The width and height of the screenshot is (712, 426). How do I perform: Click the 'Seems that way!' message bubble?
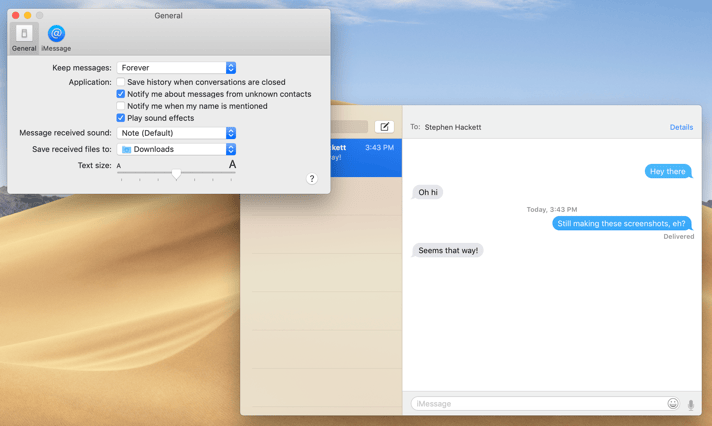[x=448, y=250]
